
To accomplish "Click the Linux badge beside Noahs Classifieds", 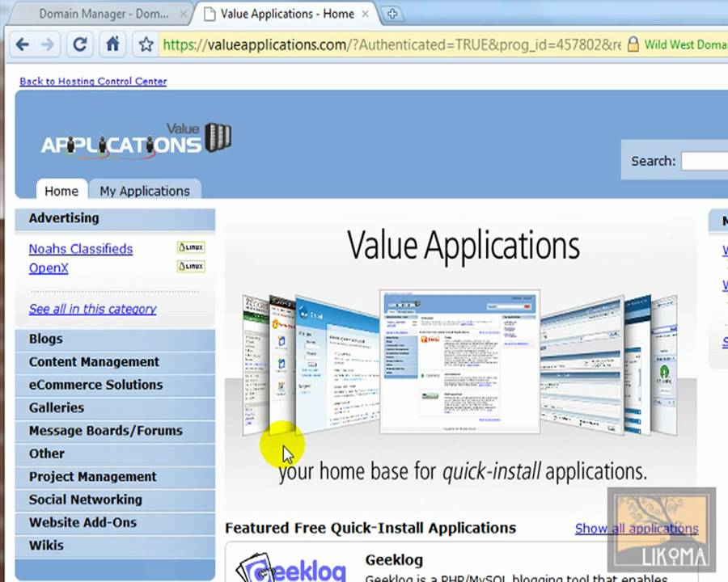I will click(191, 247).
